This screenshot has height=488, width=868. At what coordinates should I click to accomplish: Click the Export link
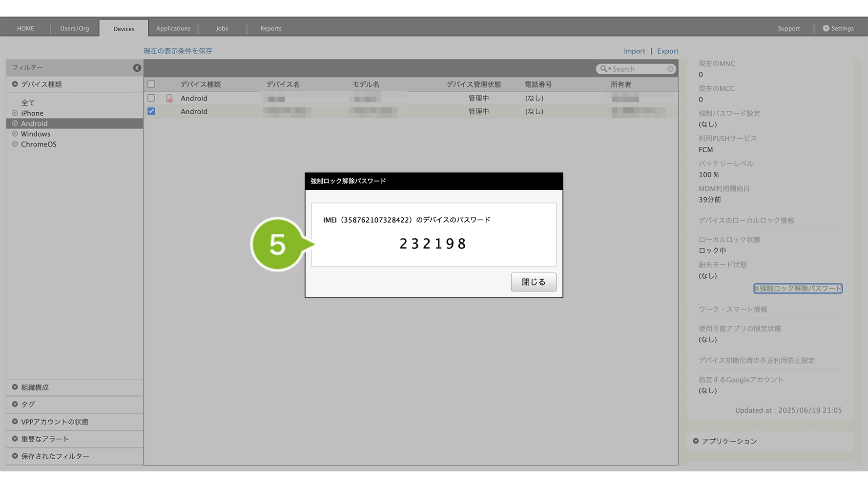[667, 51]
